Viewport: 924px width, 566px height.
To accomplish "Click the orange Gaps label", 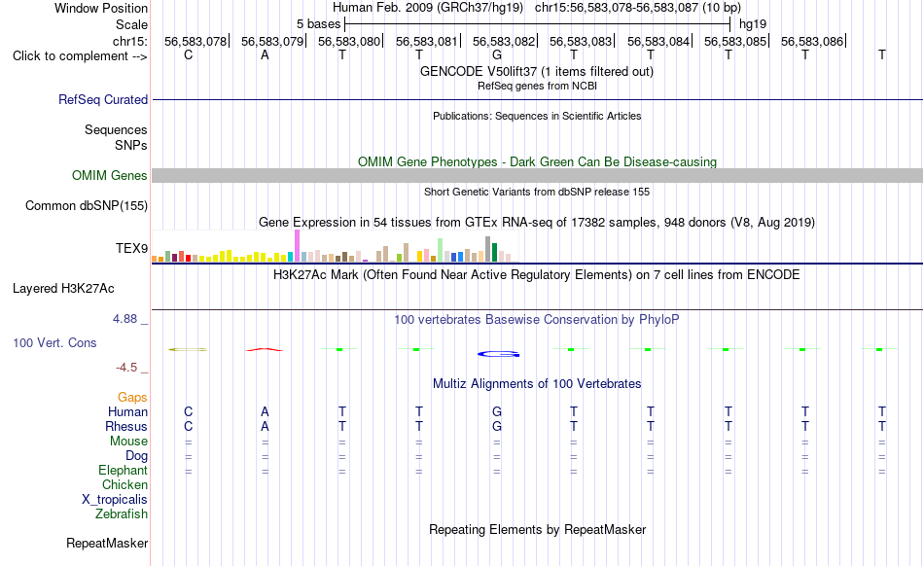I will pyautogui.click(x=132, y=397).
